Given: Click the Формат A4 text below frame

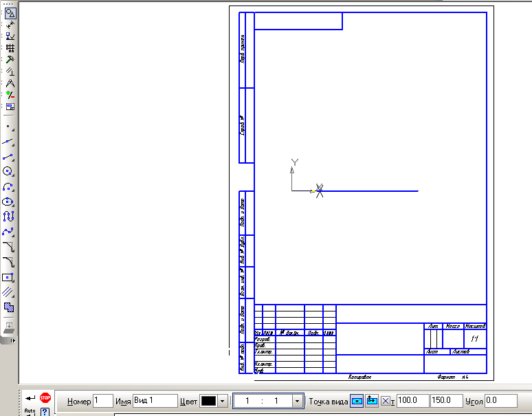Looking at the screenshot, I should (453, 377).
